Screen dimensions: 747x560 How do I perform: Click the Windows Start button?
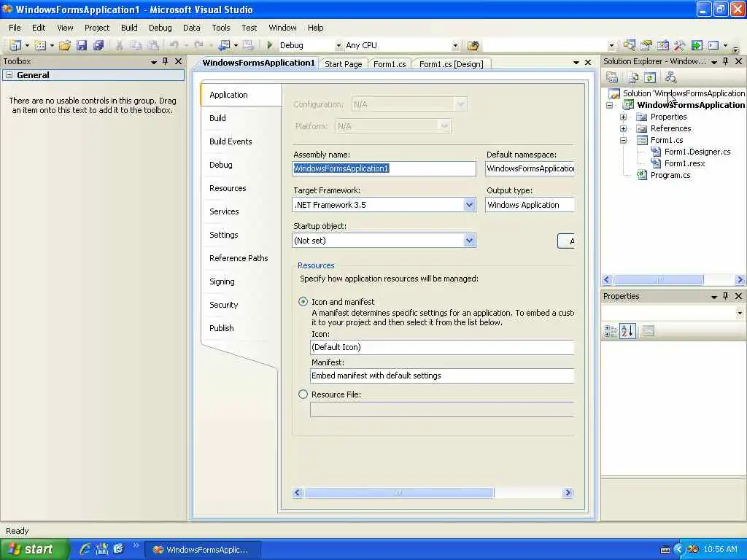coord(34,549)
